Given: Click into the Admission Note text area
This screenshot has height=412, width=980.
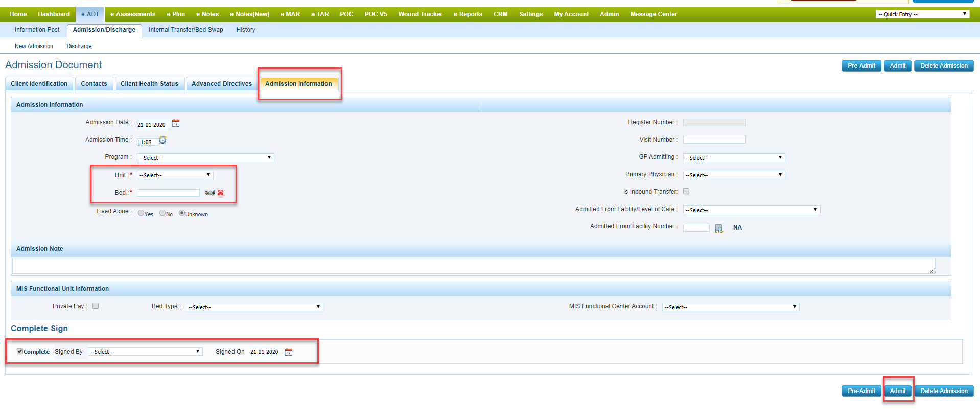Looking at the screenshot, I should click(x=473, y=265).
